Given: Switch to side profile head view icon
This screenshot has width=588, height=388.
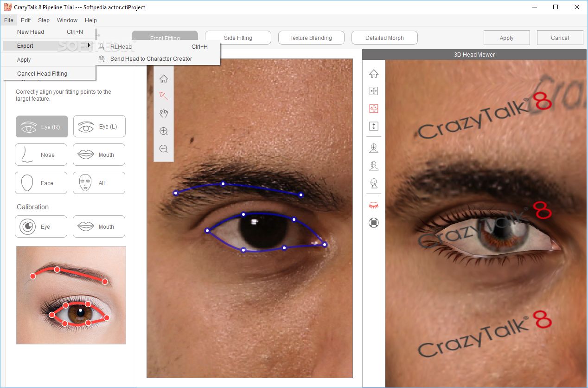Looking at the screenshot, I should (x=374, y=183).
